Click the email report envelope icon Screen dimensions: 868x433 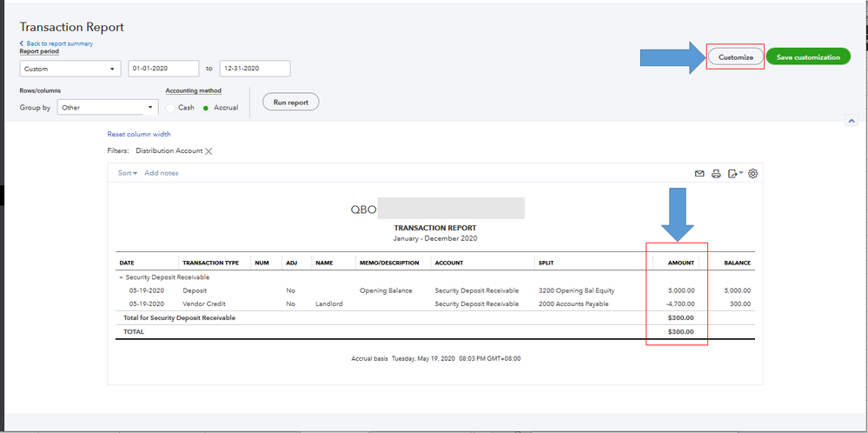[699, 174]
